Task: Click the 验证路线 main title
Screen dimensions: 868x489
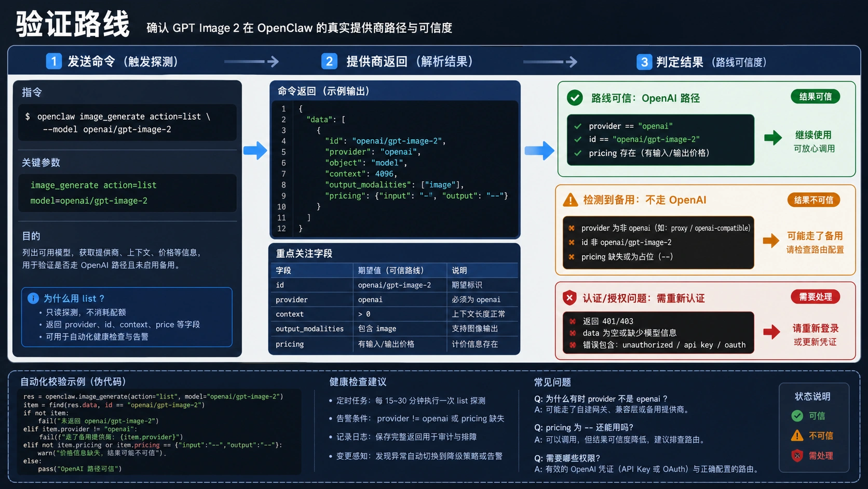Action: point(73,24)
